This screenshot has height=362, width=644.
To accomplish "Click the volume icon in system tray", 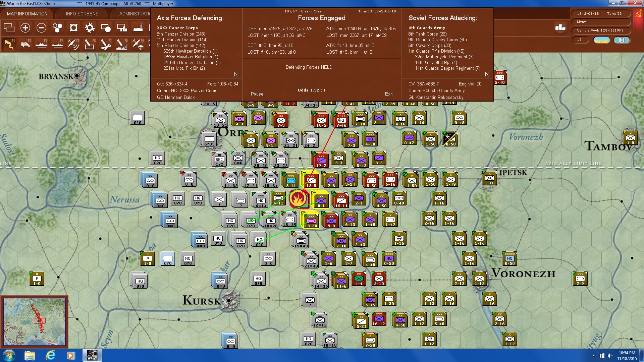I will click(x=610, y=356).
